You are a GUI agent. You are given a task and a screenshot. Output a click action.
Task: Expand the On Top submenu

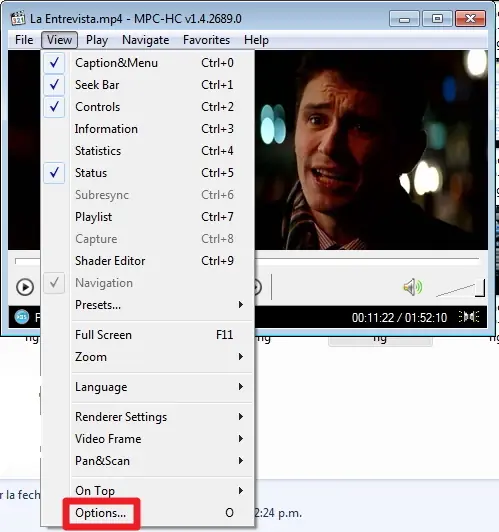(149, 491)
